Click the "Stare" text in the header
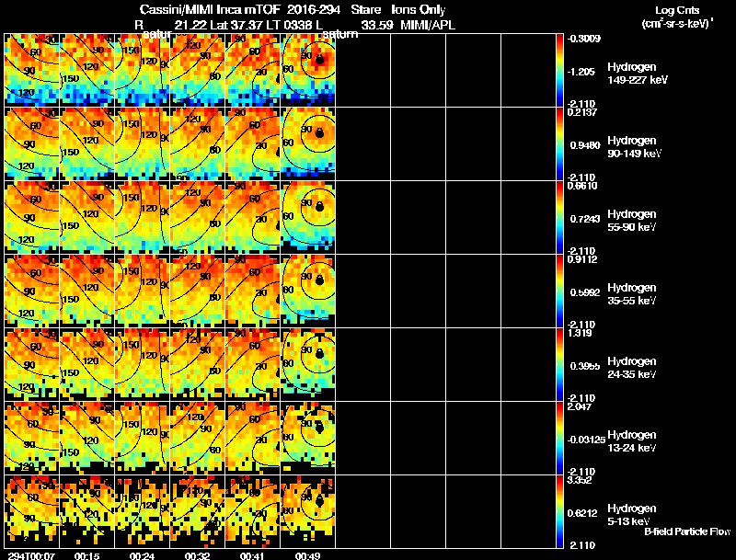Viewport: 736px width, 560px height. (x=365, y=9)
